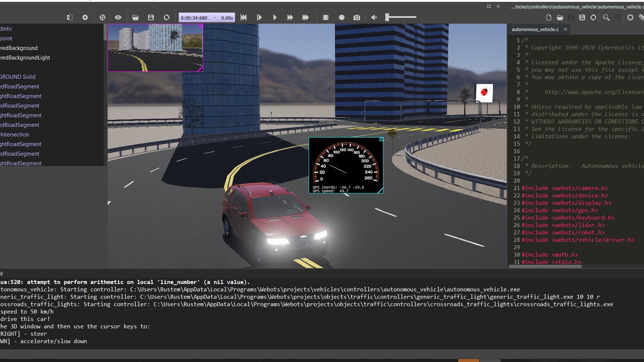Click the Save As icon in editor toolbar
Image resolution: width=644 pixels, height=362 pixels.
tap(582, 17)
